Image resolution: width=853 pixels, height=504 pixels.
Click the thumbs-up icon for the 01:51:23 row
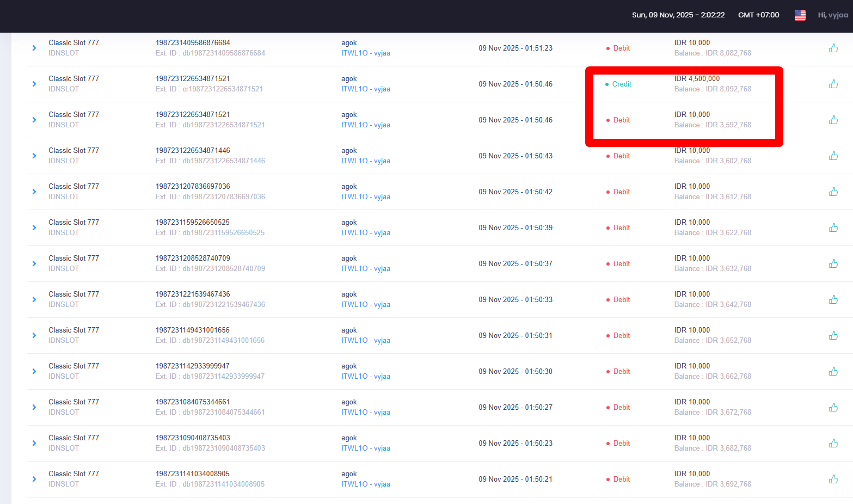pyautogui.click(x=833, y=48)
